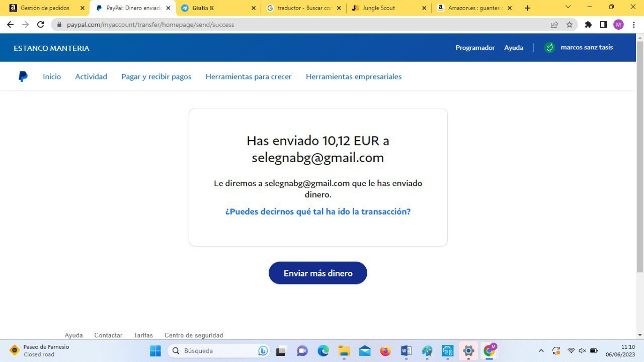Image resolution: width=644 pixels, height=362 pixels.
Task: Click the PayPal logo icon
Action: pos(23,77)
